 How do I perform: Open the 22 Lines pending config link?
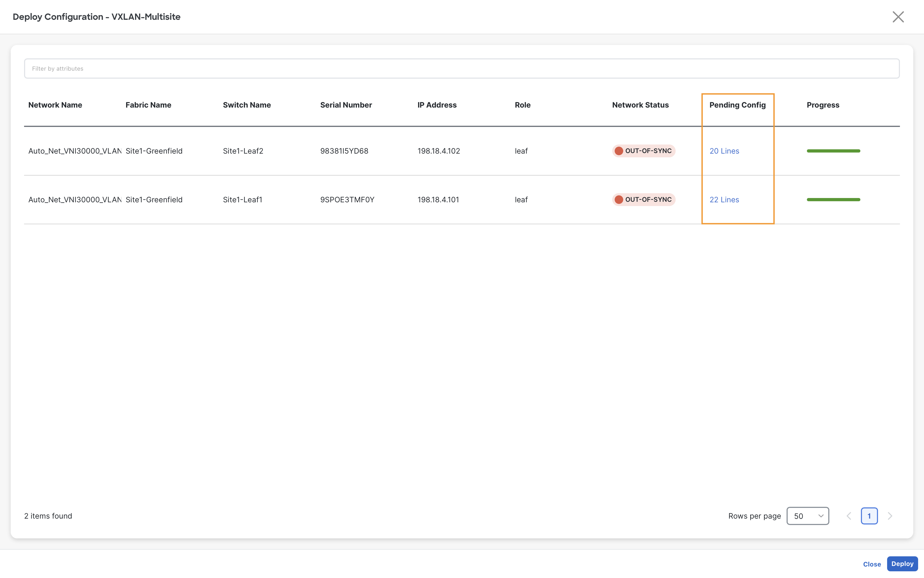pyautogui.click(x=724, y=200)
